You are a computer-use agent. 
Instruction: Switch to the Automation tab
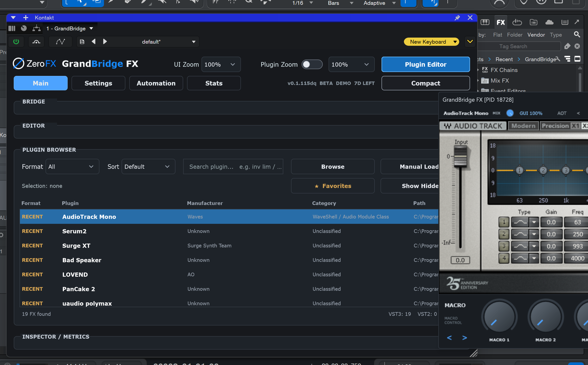click(x=156, y=83)
